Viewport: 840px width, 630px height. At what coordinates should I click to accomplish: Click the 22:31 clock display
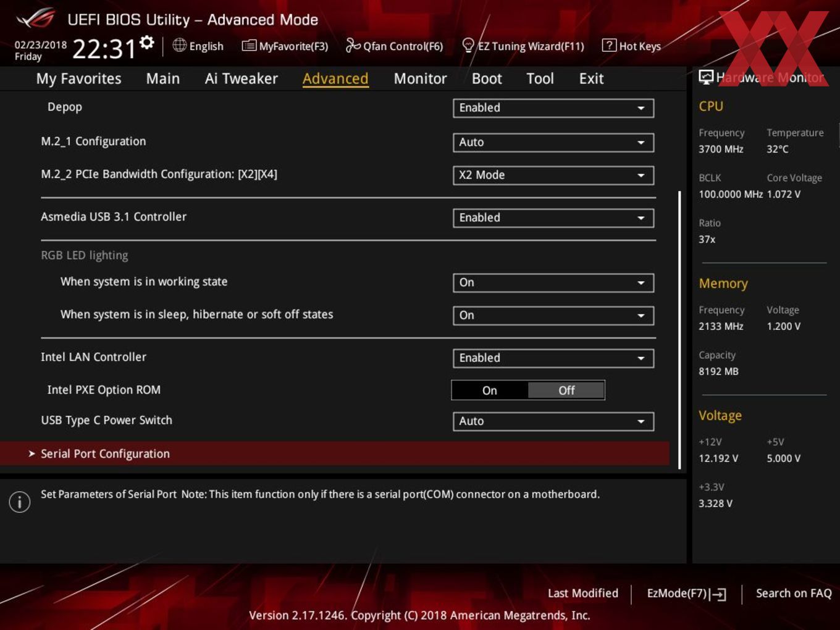104,49
